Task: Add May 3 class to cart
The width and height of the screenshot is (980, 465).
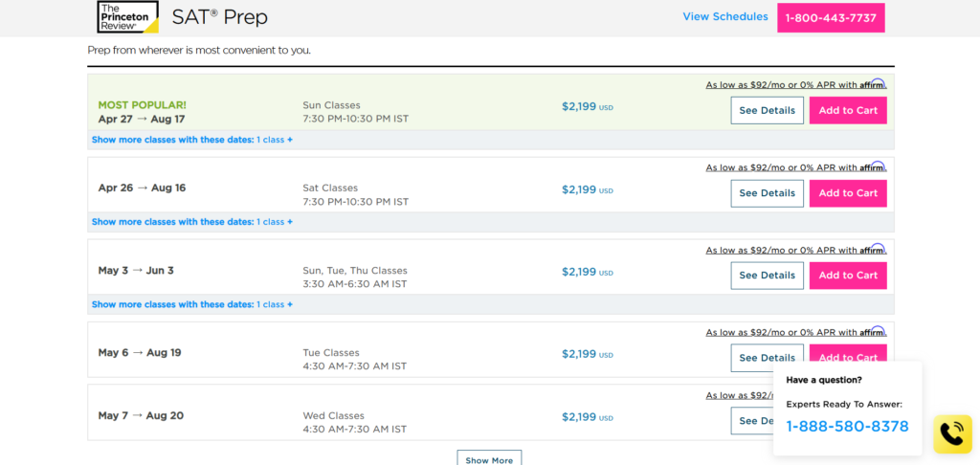Action: coord(848,276)
